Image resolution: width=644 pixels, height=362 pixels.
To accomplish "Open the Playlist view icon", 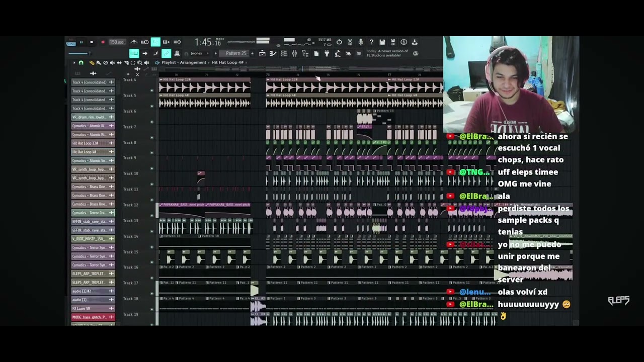I will click(262, 53).
